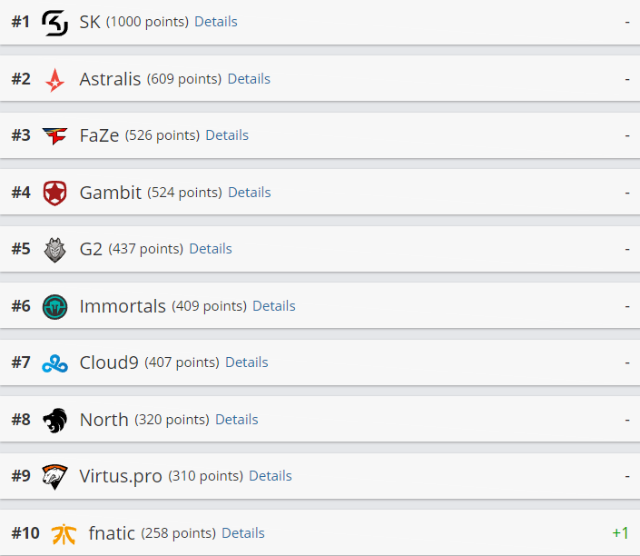Click the FaZe team logo
640x556 pixels.
click(55, 136)
